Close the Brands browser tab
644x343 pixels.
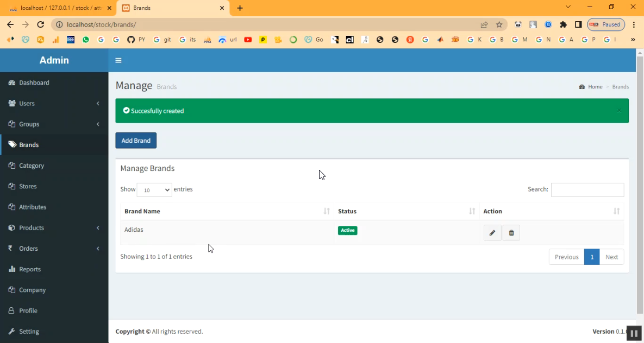222,8
